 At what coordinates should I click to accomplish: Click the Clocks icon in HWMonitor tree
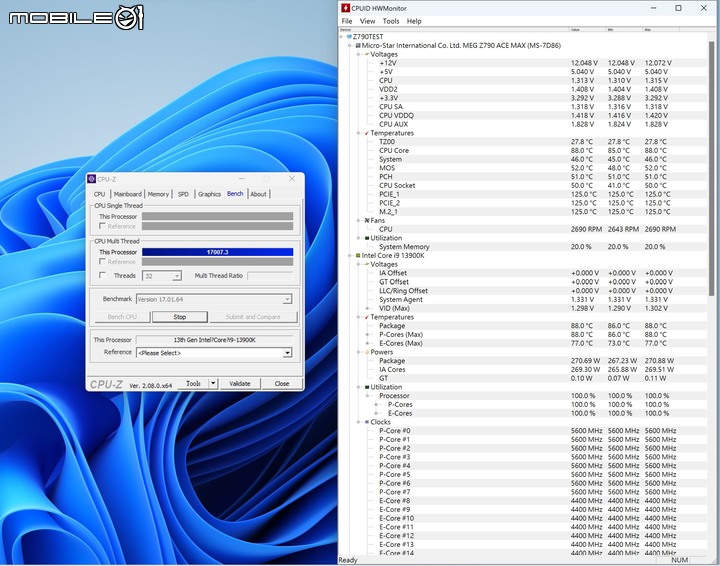[x=367, y=422]
